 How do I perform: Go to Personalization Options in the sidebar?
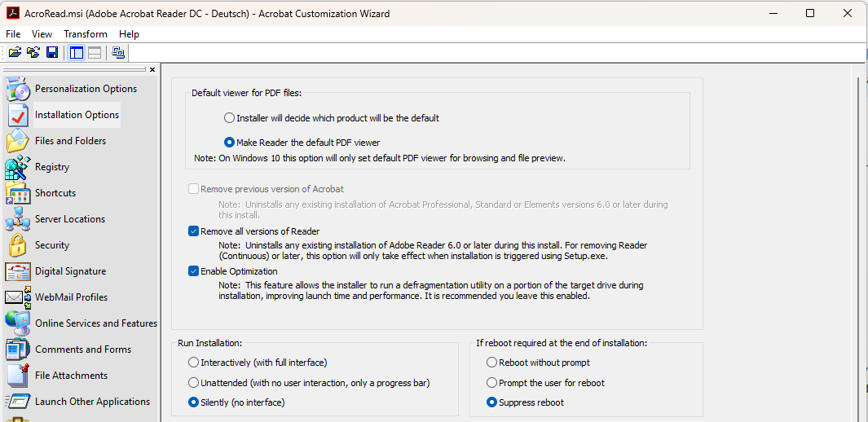point(86,89)
